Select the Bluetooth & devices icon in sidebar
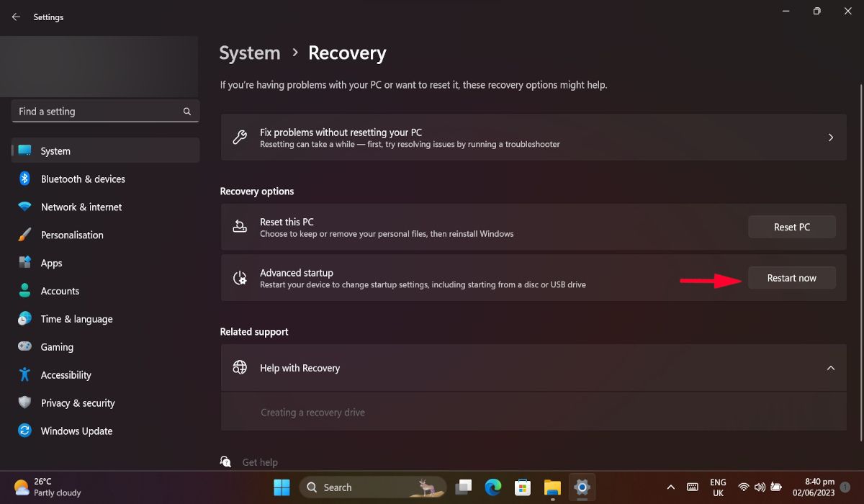Screen dimensions: 864x504 point(24,179)
